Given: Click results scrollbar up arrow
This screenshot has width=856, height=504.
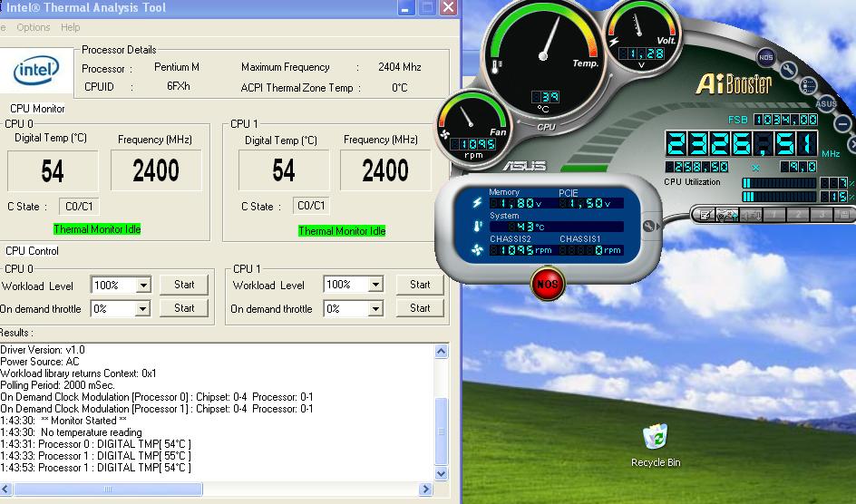Looking at the screenshot, I should [441, 351].
